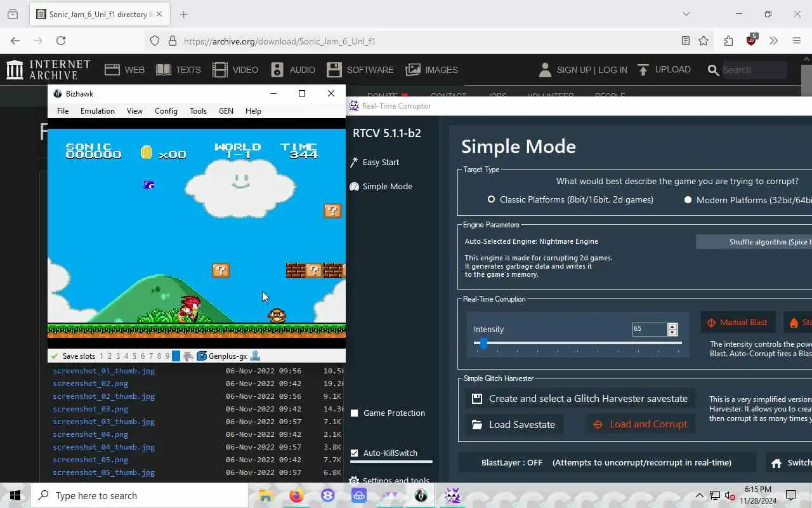
Task: Open the Real-Time Corruptor taskbar icon
Action: [x=452, y=495]
